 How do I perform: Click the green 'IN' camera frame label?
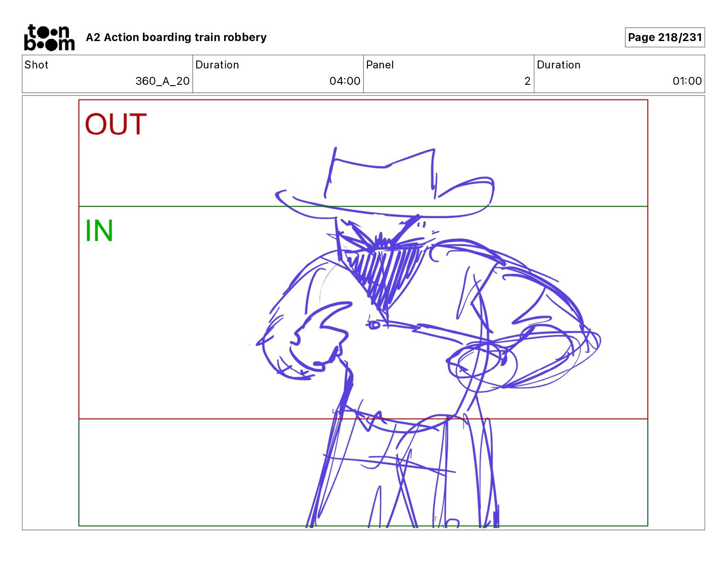point(99,230)
